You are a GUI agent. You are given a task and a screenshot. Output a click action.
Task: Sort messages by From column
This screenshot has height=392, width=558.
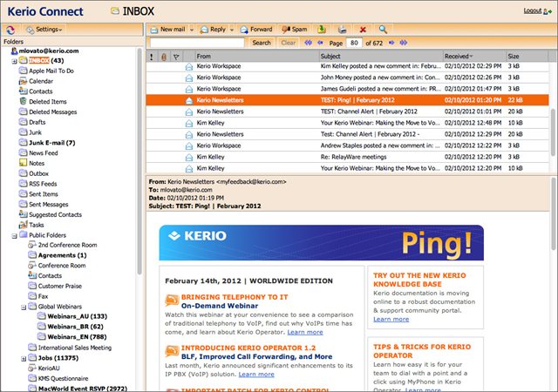[x=256, y=57]
